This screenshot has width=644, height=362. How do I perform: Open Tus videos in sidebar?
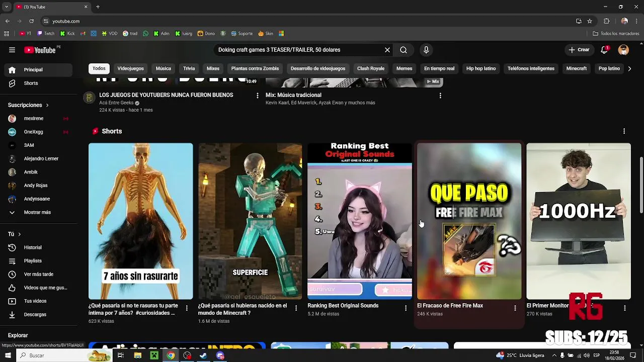coord(38,301)
